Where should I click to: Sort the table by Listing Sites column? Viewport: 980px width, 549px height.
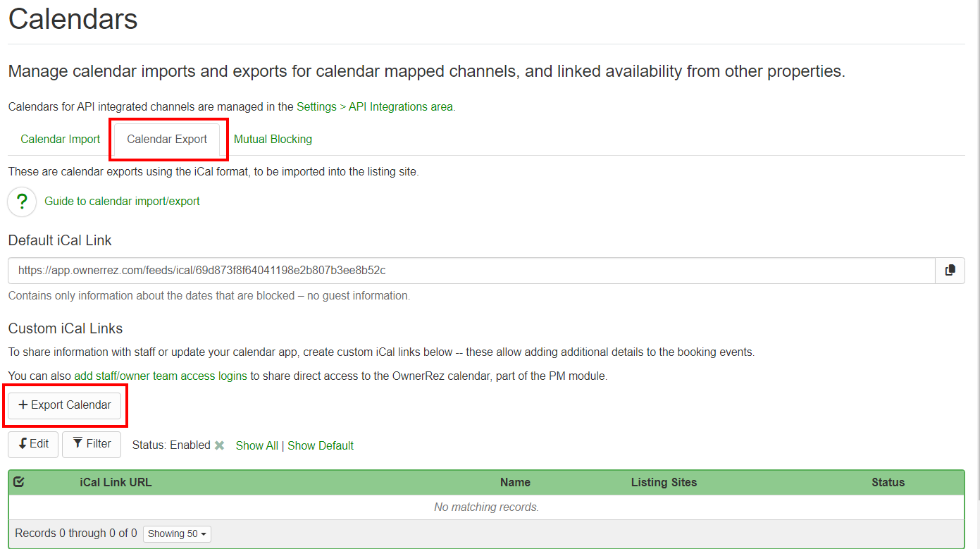[664, 483]
